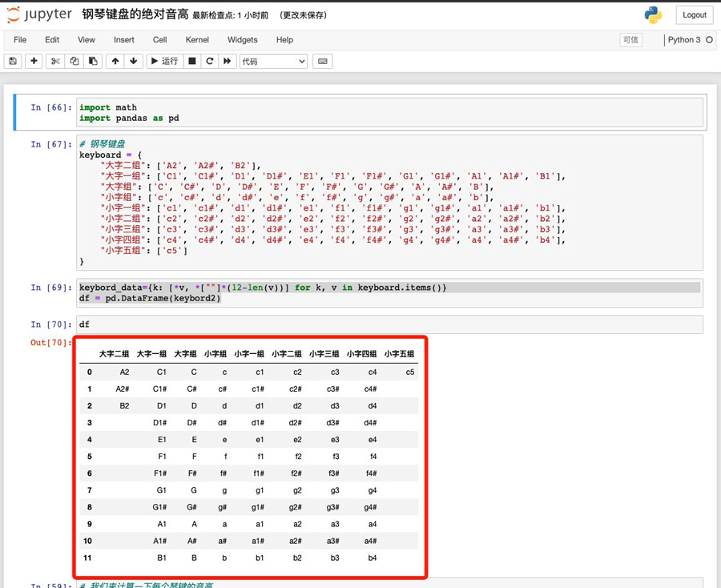The image size is (721, 588).
Task: Select the keyboard dictionary code cell
Action: [x=389, y=203]
